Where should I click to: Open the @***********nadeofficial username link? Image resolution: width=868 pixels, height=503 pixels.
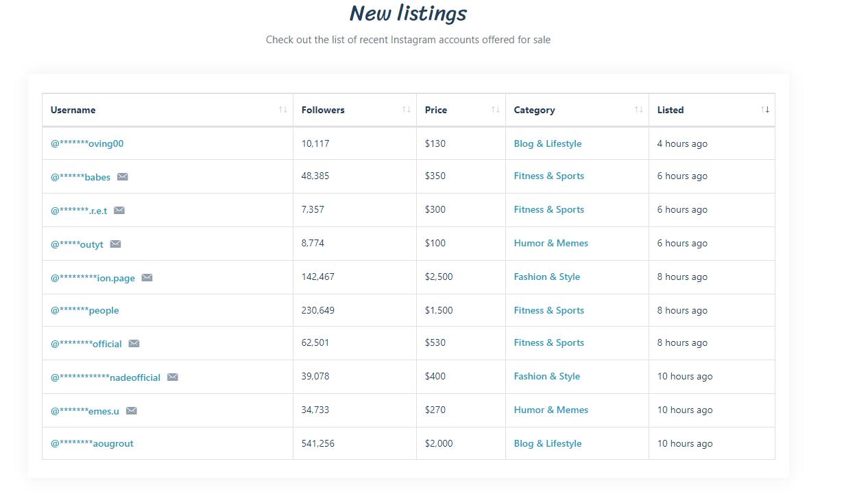tap(106, 377)
